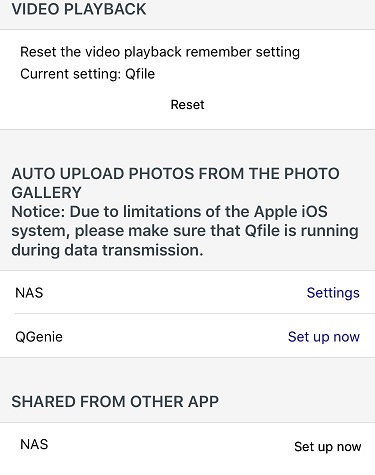The image size is (375, 475).
Task: Click the blank area between Reset and Auto Upload
Action: pos(187,147)
